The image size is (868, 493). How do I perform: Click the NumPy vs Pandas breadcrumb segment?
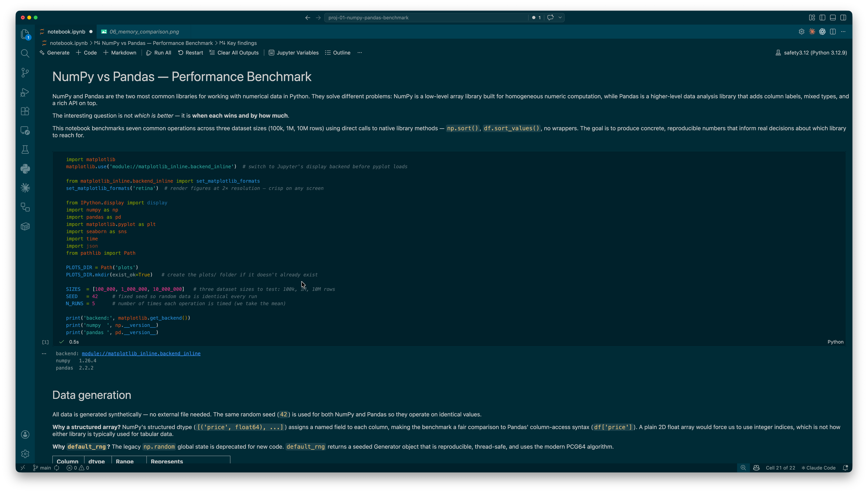(157, 43)
